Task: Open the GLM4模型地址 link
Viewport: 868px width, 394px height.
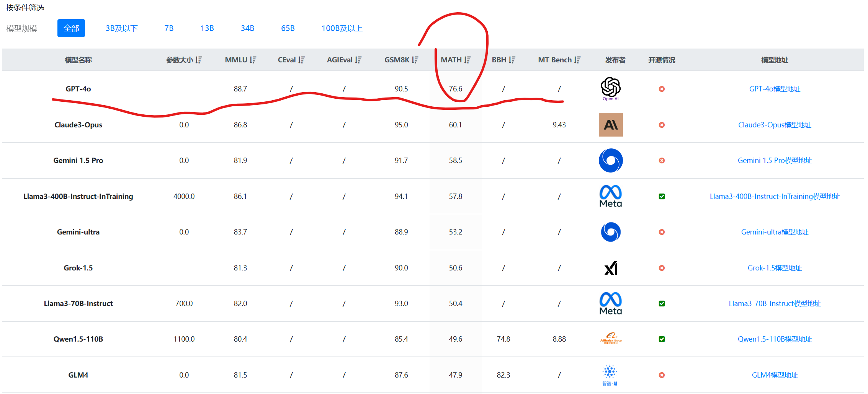Action: pos(775,375)
